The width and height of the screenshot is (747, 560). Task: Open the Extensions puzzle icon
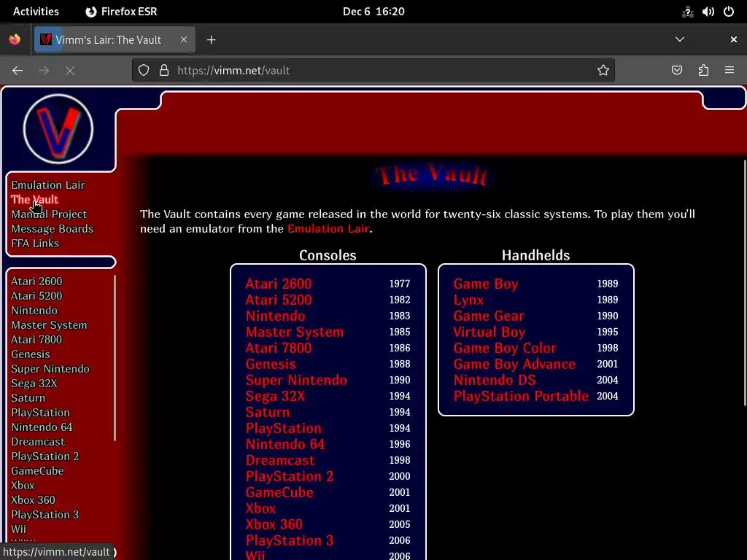[x=704, y=71]
